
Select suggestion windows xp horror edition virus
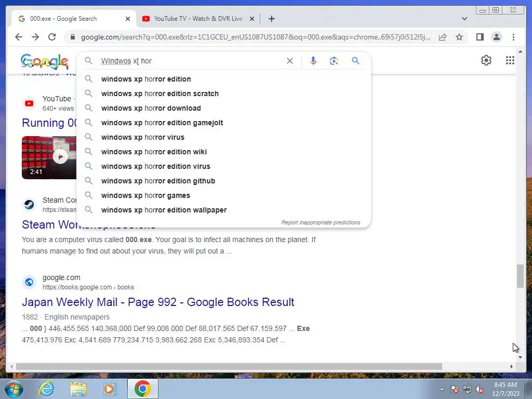pos(223,167)
